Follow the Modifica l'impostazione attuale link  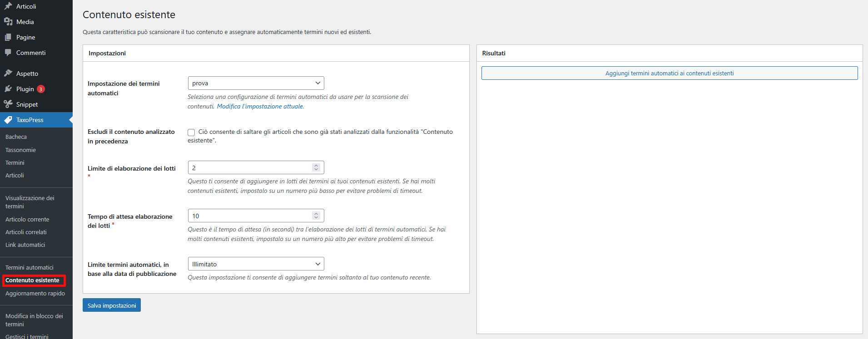(260, 106)
